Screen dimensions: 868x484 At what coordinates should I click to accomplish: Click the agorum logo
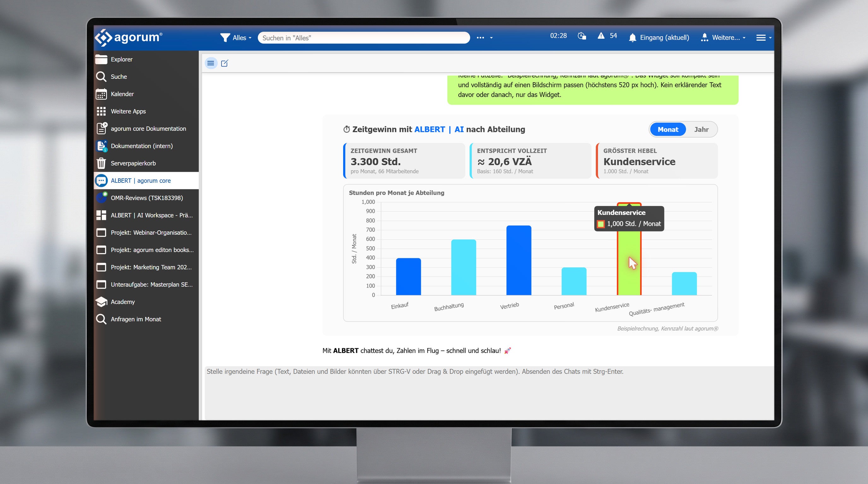(128, 37)
